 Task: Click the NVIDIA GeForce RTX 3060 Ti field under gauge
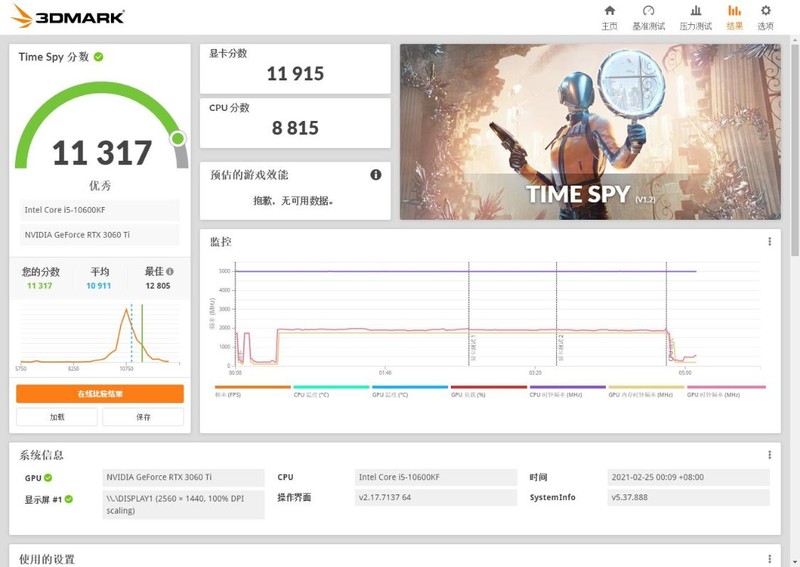coord(99,235)
